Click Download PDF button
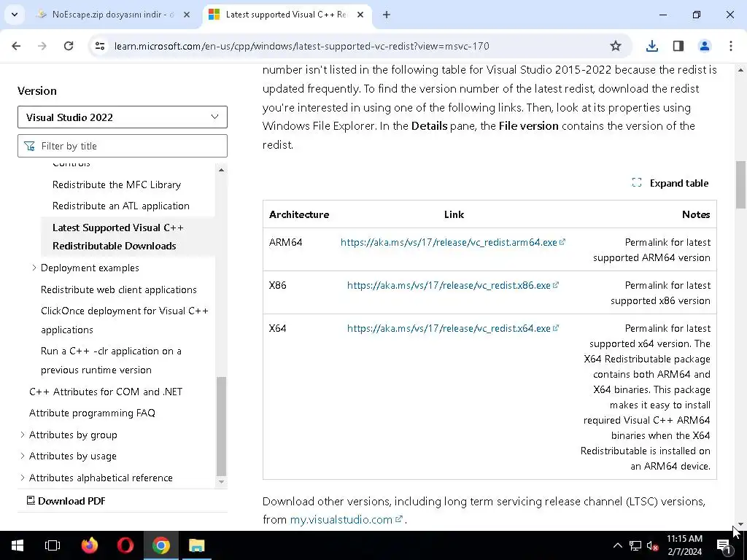 (66, 501)
